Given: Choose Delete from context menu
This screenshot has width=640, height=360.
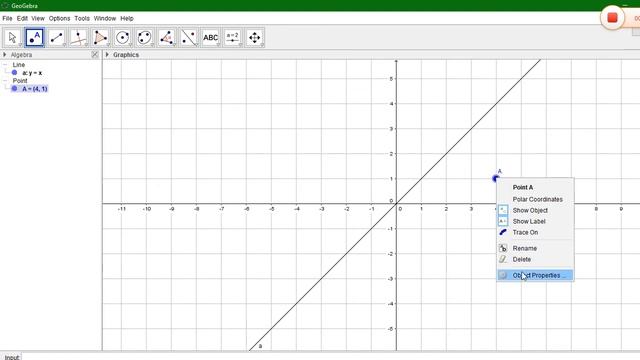Looking at the screenshot, I should 535,259.
